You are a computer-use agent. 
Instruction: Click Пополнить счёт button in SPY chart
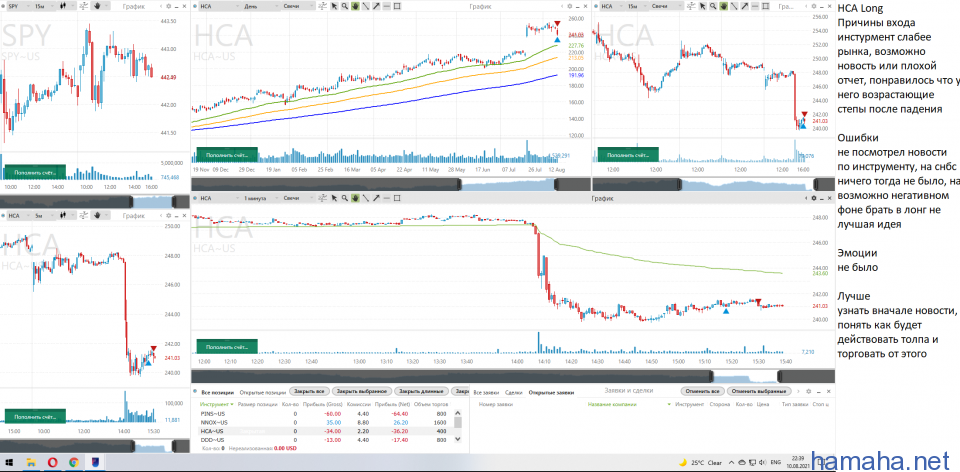pos(34,173)
